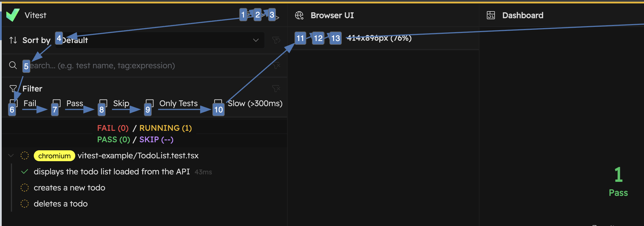Click the Browser UI globe icon
The height and width of the screenshot is (226, 644).
[299, 15]
